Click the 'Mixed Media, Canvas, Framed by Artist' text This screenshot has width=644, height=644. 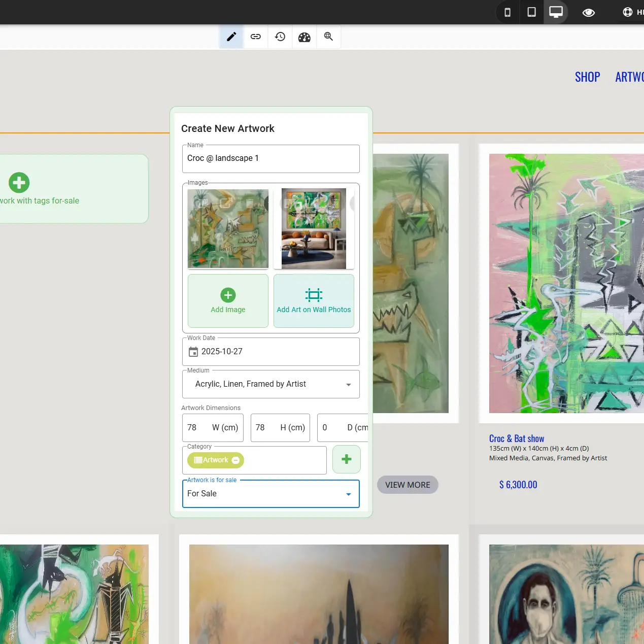548,458
